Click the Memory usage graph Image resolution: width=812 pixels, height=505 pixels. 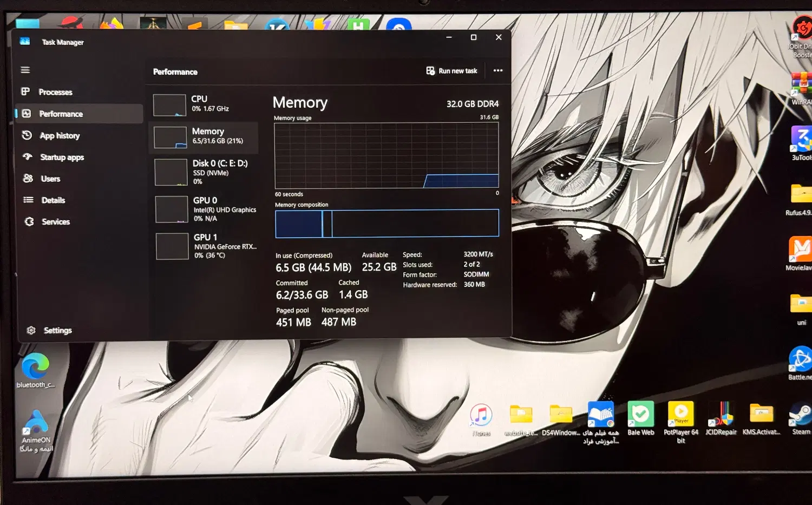[387, 155]
